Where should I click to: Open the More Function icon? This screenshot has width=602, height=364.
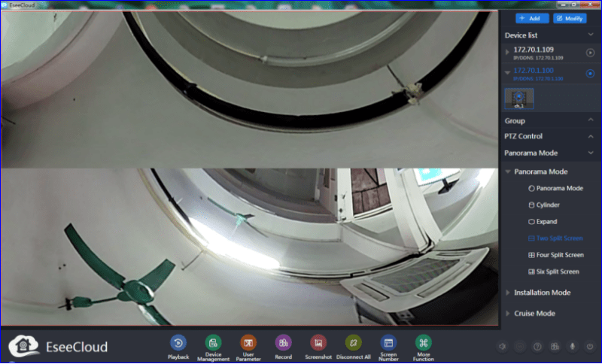424,344
